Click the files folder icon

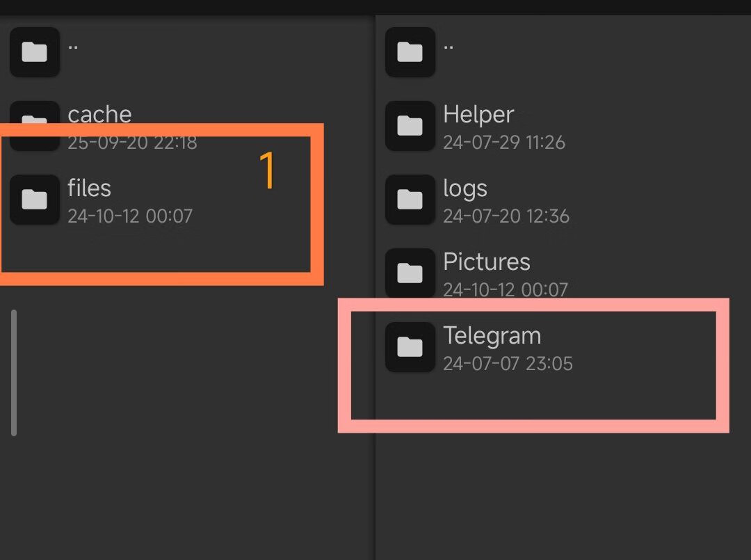[35, 199]
